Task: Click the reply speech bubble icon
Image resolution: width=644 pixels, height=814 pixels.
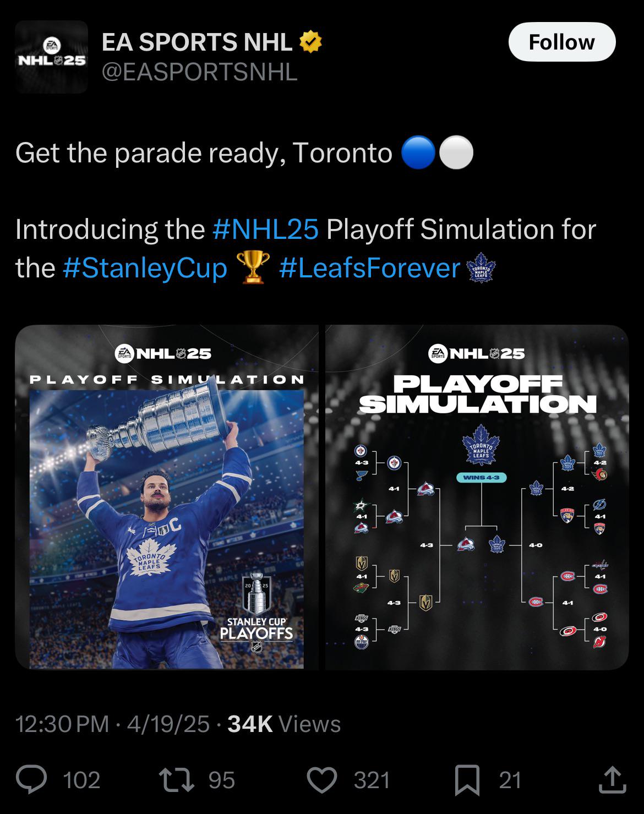Action: click(x=31, y=780)
